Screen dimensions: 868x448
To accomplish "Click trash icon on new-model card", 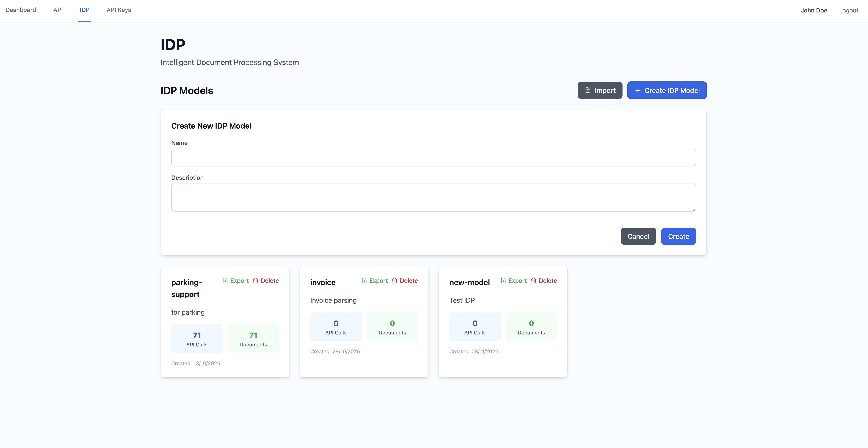I will (x=533, y=281).
